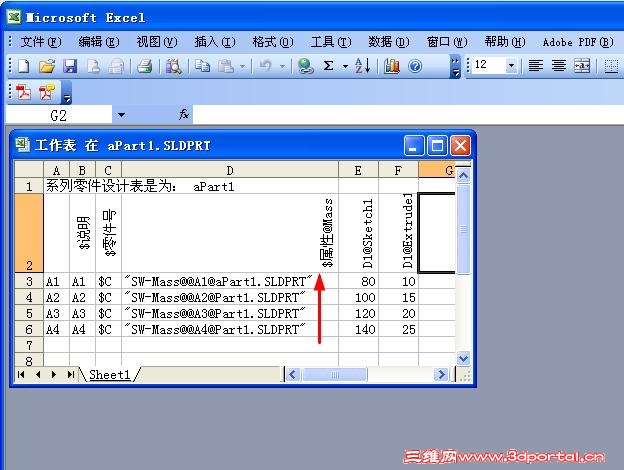Expand PDF toolbar options arrow

pyautogui.click(x=67, y=93)
